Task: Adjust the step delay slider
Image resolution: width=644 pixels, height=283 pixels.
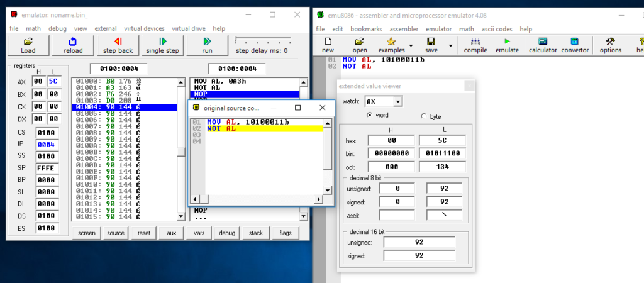Action: [262, 40]
